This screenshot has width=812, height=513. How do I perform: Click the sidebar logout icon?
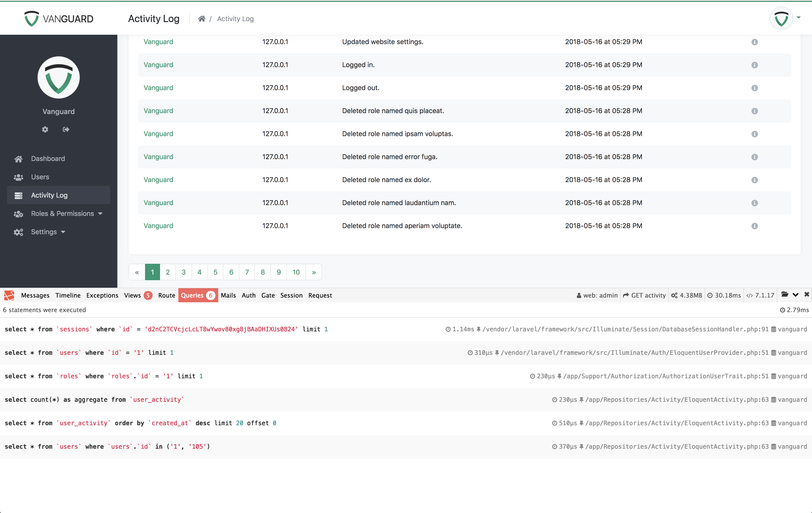(x=66, y=129)
